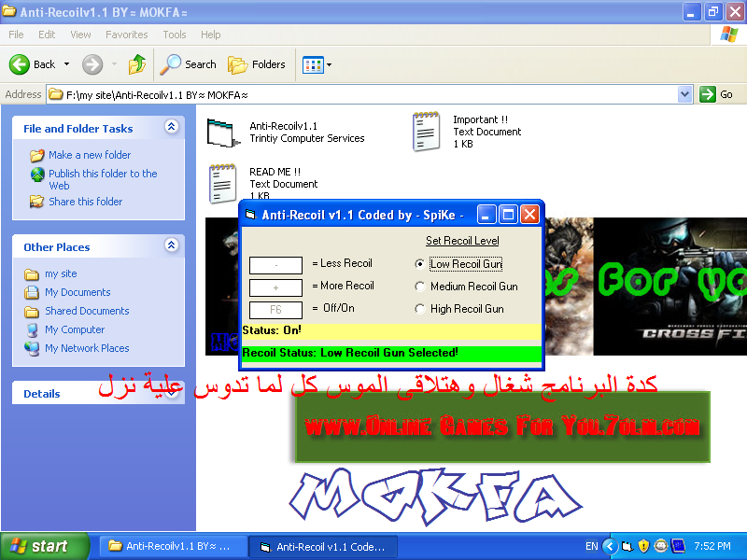Open the Forward history dropdown arrow
747x560 pixels.
(x=114, y=63)
